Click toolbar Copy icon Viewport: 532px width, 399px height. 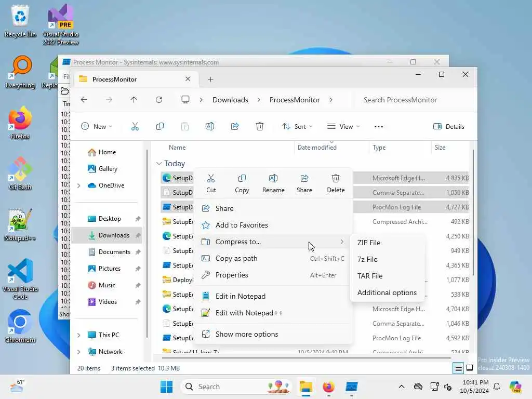point(160,127)
